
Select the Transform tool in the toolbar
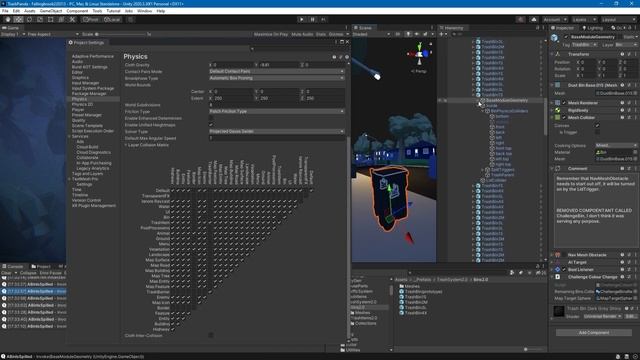tap(61, 19)
